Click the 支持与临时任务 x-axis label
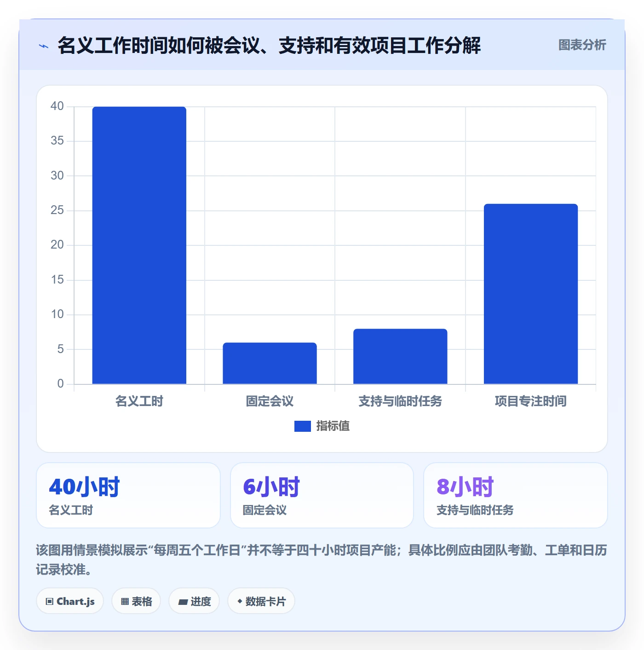This screenshot has height=650, width=644. (400, 401)
